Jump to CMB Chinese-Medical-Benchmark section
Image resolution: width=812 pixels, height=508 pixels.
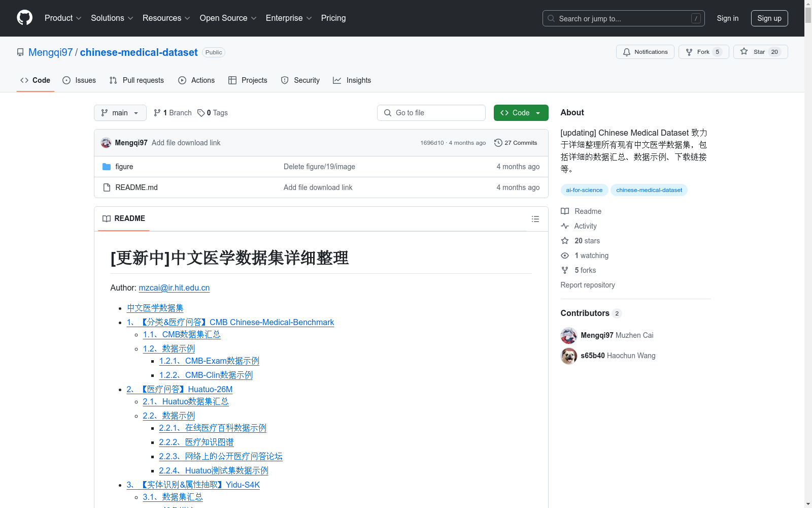(x=230, y=322)
